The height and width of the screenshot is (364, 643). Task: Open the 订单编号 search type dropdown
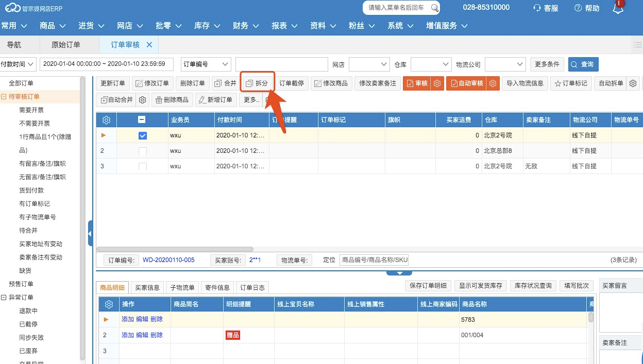click(x=206, y=64)
